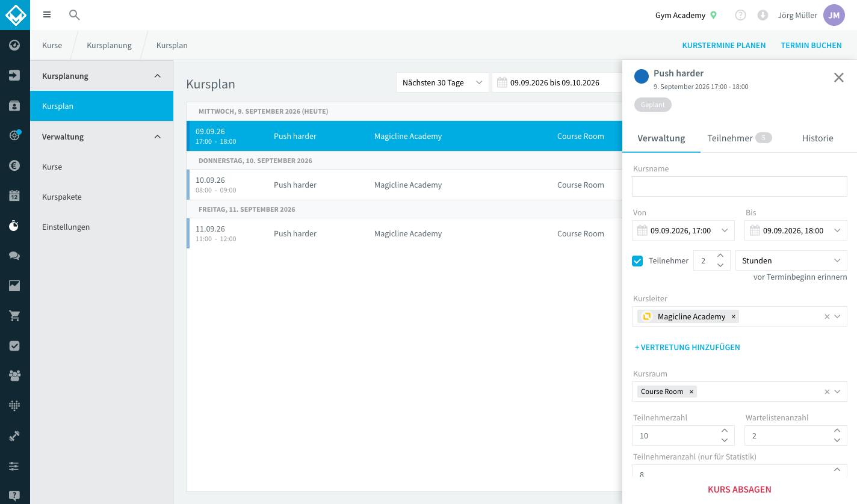Screen dimensions: 857x504
Task: Open the Stunden unit dropdown
Action: click(791, 260)
